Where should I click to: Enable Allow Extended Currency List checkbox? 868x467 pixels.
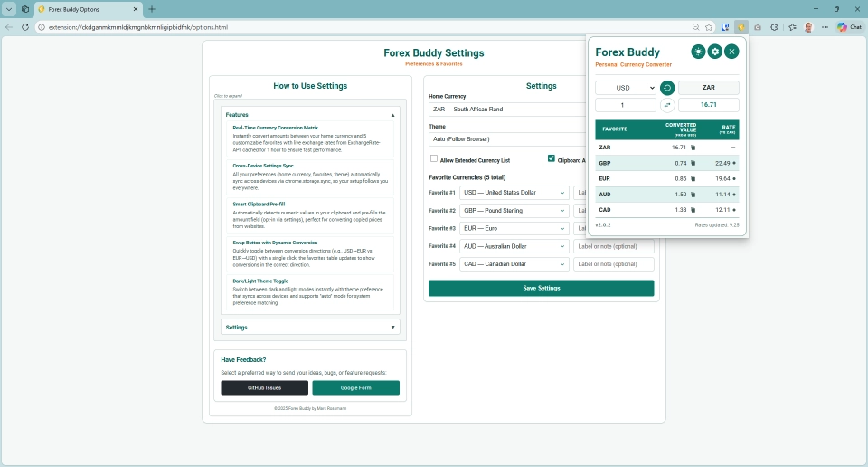click(x=434, y=158)
